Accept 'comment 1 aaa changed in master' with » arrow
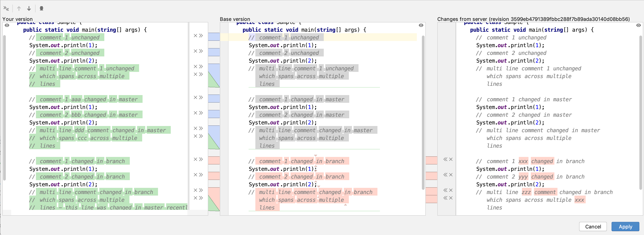The image size is (644, 235). click(x=201, y=98)
